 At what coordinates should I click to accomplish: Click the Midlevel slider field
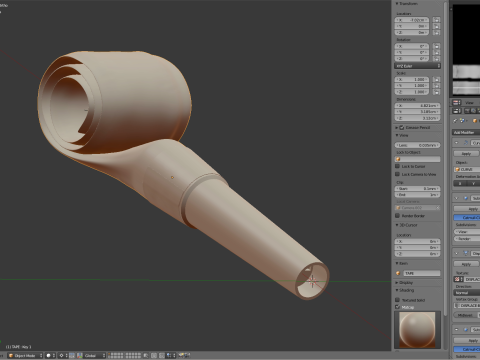467,315
